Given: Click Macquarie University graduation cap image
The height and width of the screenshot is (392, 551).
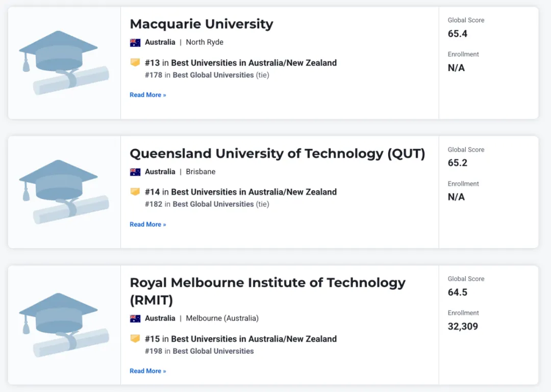Looking at the screenshot, I should click(x=64, y=63).
